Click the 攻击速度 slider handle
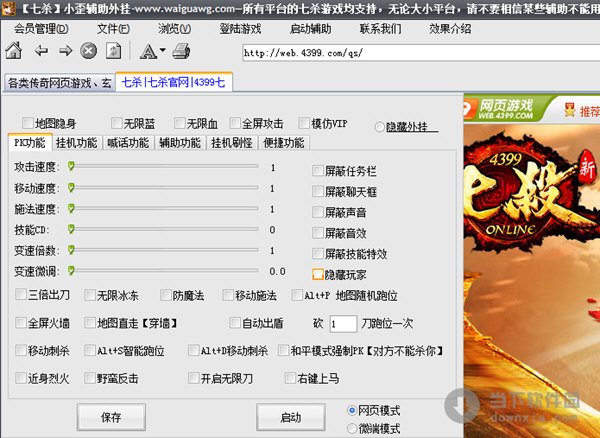 pos(71,166)
